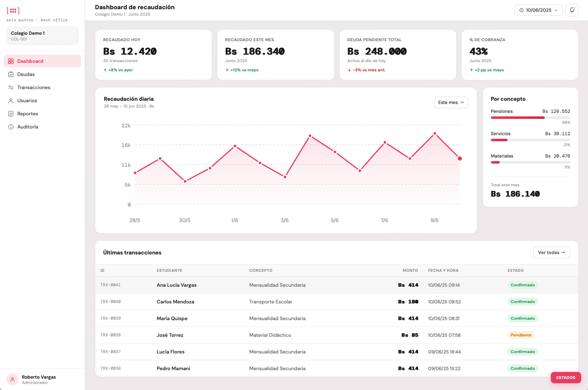Click the Pensiones progress bar

coord(530,117)
